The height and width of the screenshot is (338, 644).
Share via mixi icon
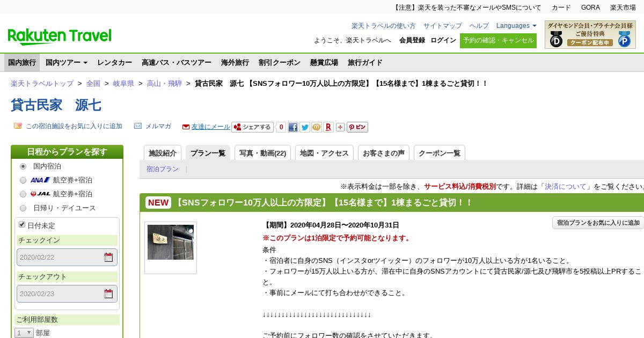(317, 127)
